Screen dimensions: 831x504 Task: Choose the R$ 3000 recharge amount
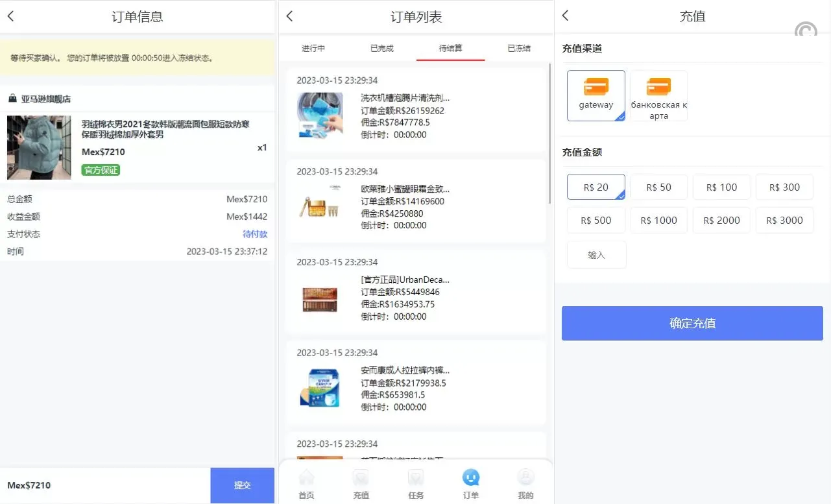784,220
